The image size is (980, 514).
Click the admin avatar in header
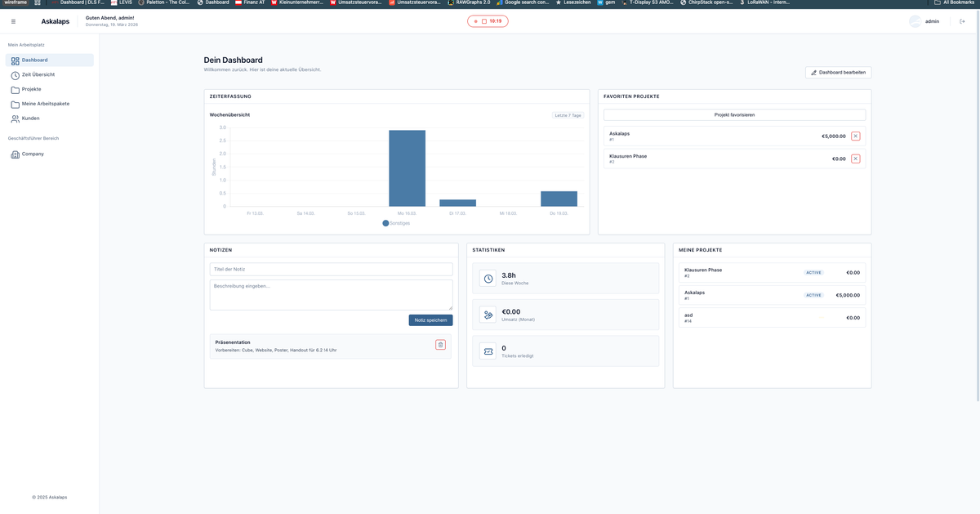pos(915,21)
